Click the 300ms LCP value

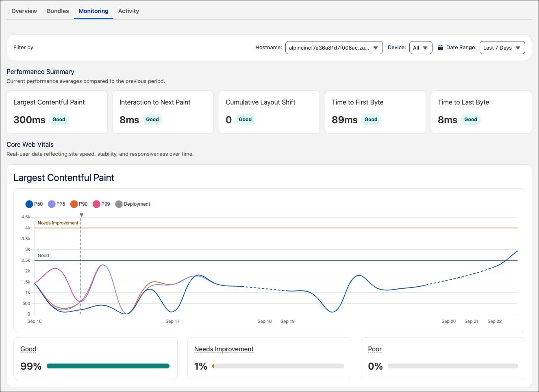pos(29,120)
